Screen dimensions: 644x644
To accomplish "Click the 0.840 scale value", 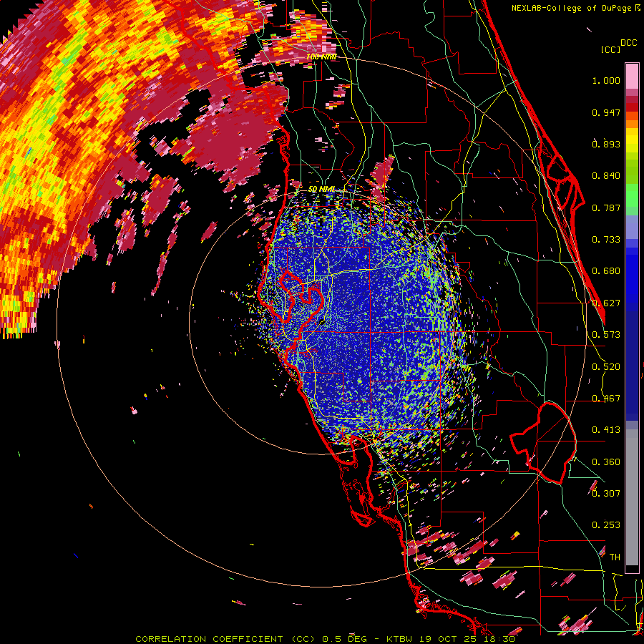I will 606,176.
